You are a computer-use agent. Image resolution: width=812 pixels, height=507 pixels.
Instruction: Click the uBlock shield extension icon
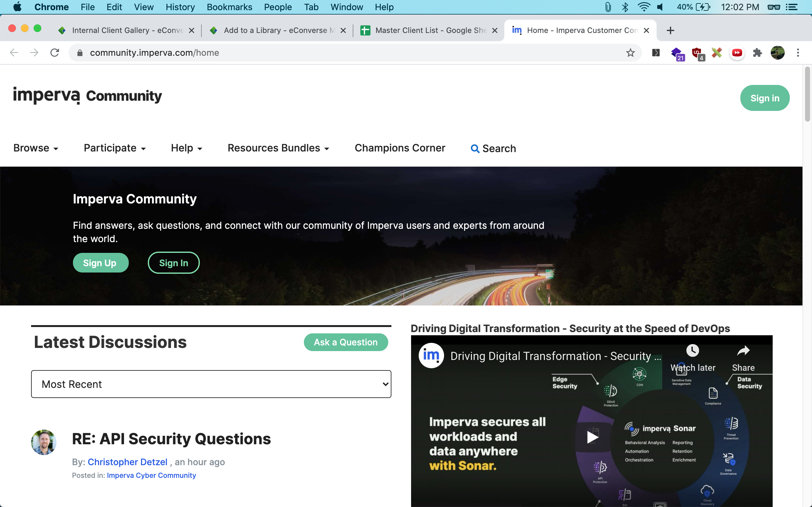click(697, 53)
